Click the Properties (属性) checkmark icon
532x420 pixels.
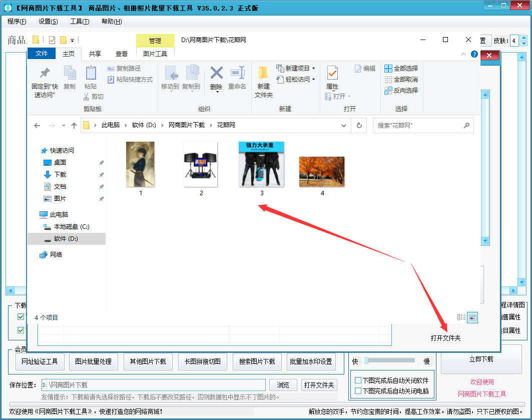[332, 73]
